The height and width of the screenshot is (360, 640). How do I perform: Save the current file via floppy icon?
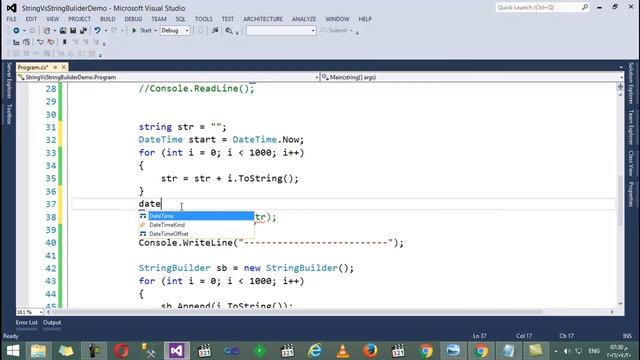coord(73,31)
